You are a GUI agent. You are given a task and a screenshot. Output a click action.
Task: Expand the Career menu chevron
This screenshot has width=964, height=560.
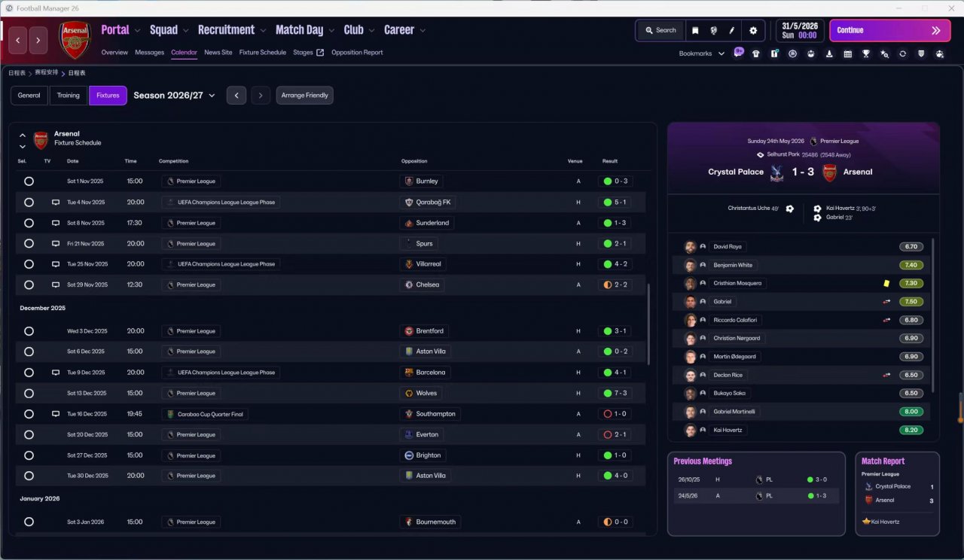(x=423, y=31)
